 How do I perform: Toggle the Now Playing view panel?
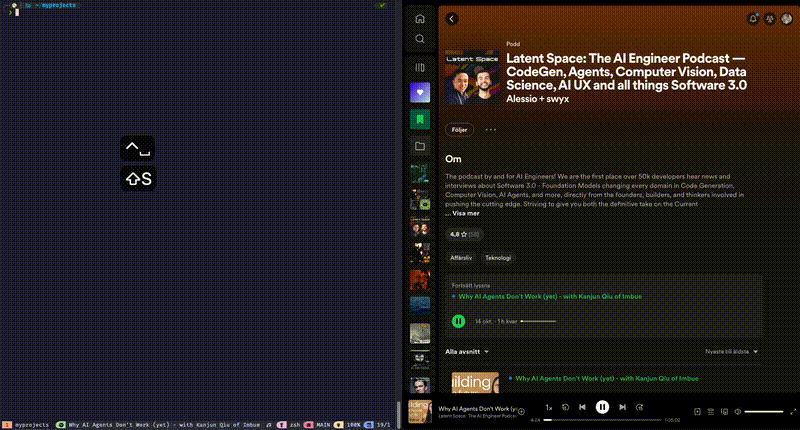point(697,412)
